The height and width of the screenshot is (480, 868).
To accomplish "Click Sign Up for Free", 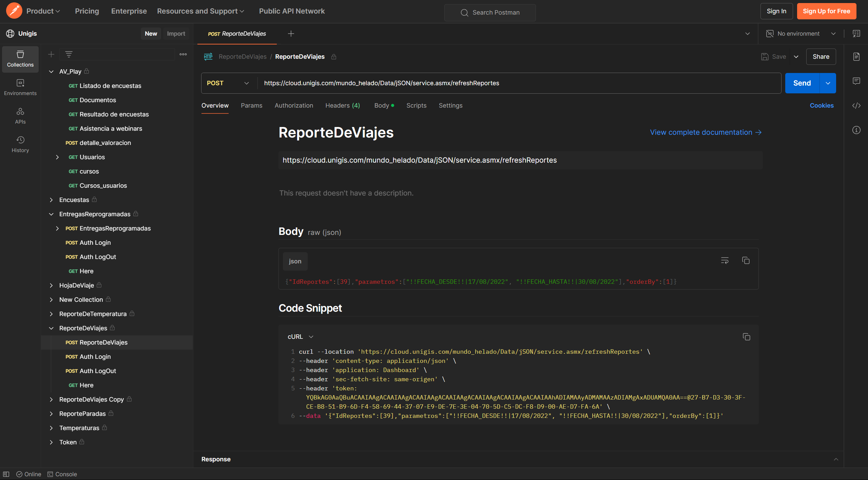I will coord(826,11).
